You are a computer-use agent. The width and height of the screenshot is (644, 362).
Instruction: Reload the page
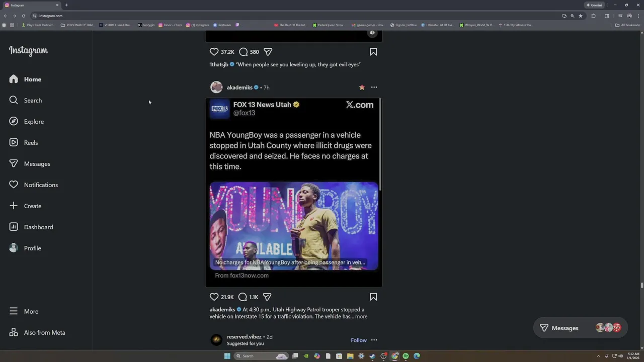pyautogui.click(x=23, y=16)
